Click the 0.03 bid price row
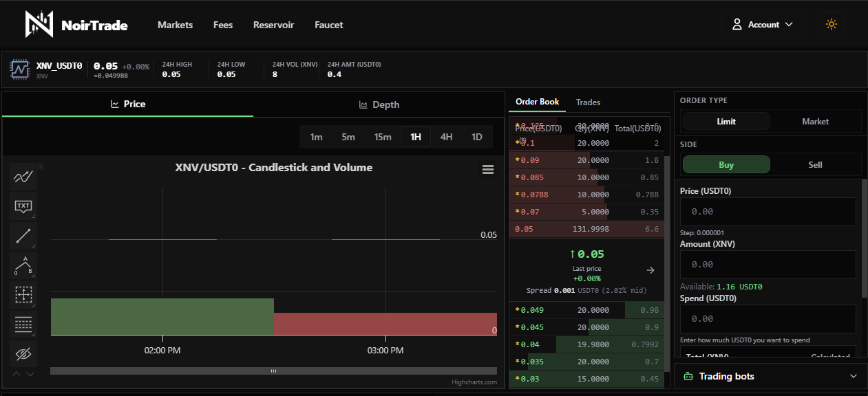Image resolution: width=868 pixels, height=396 pixels. pyautogui.click(x=586, y=379)
